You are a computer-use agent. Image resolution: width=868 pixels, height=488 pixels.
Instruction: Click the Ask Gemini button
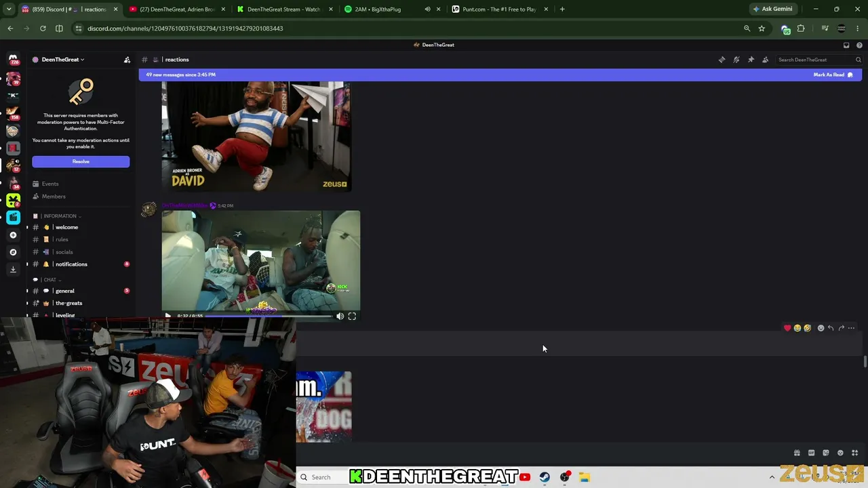point(772,9)
